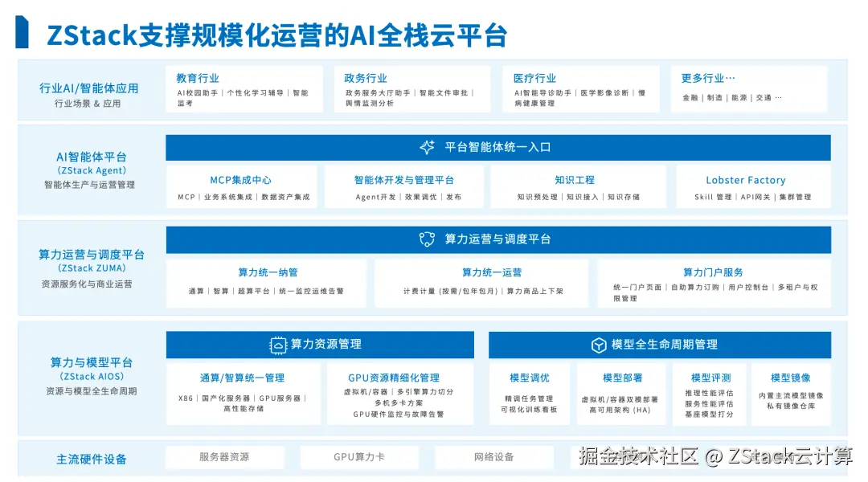Click the 金融 | 制造 | 能源 | 交通 line

(x=732, y=97)
